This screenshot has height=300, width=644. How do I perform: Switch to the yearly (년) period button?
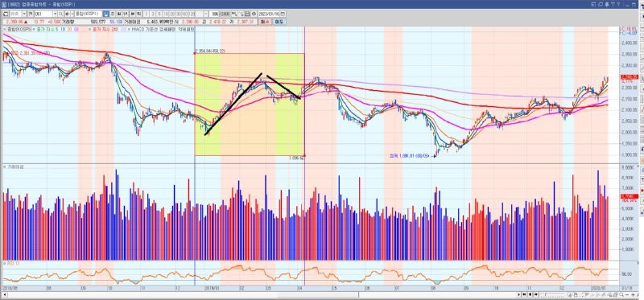[x=126, y=14]
